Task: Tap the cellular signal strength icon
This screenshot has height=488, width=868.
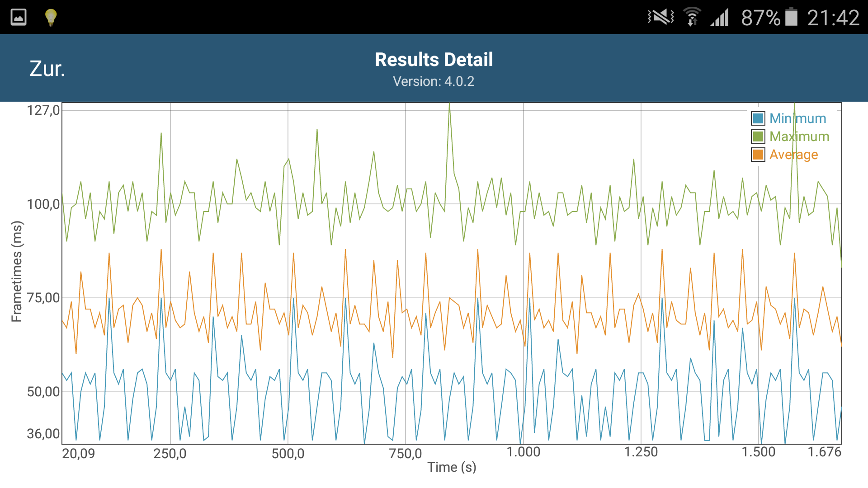Action: [720, 18]
